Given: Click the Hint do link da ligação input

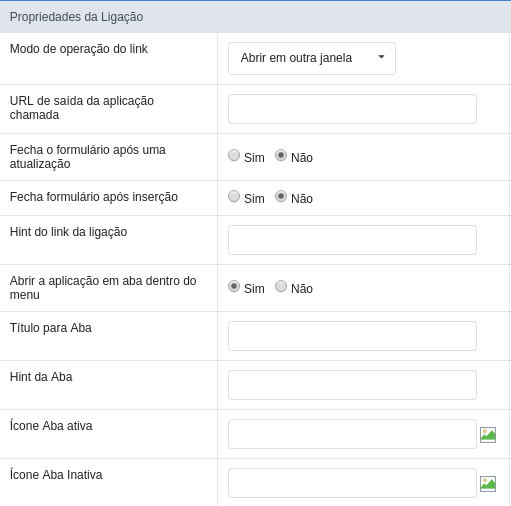Looking at the screenshot, I should coord(352,240).
